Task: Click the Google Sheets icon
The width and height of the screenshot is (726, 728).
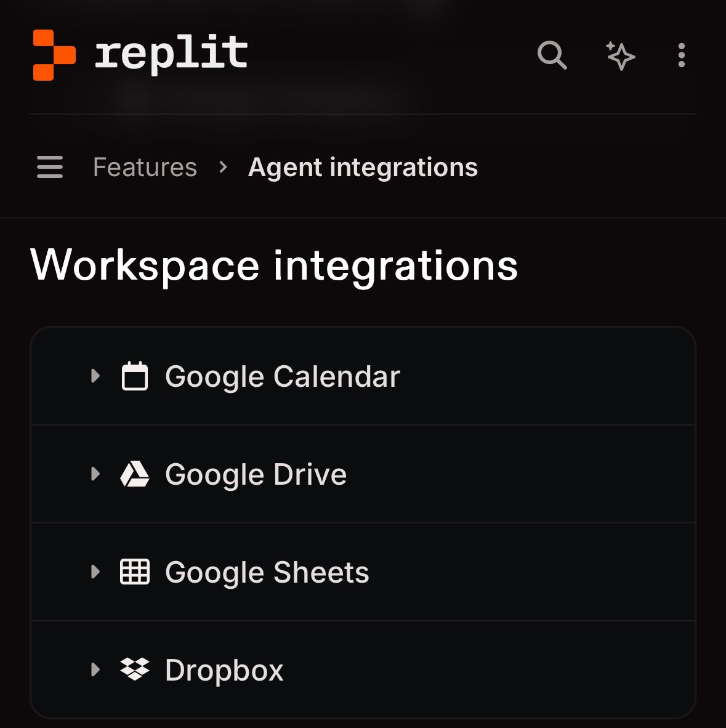Action: 135,572
